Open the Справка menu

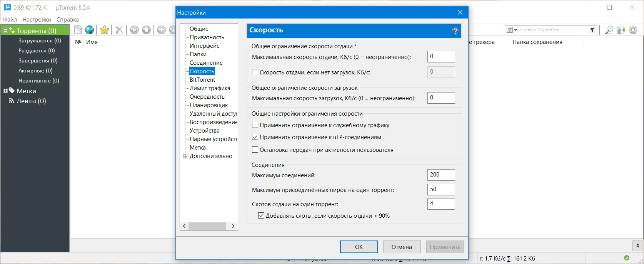[68, 19]
